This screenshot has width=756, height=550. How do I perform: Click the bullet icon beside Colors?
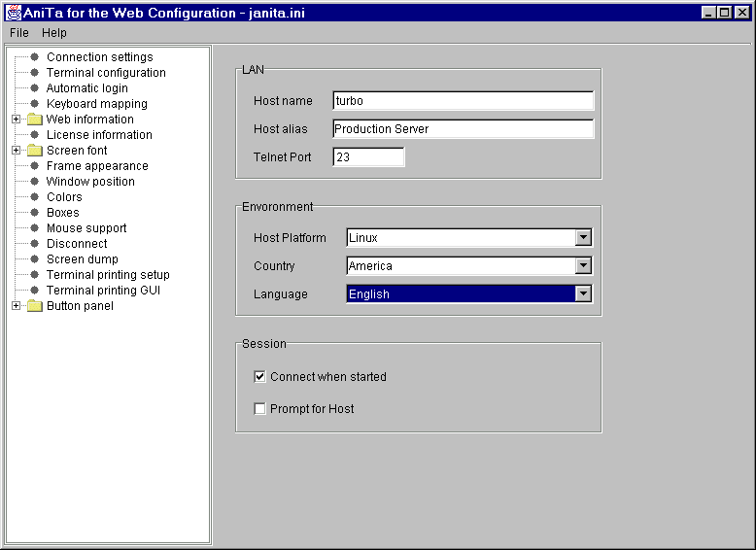(x=35, y=196)
